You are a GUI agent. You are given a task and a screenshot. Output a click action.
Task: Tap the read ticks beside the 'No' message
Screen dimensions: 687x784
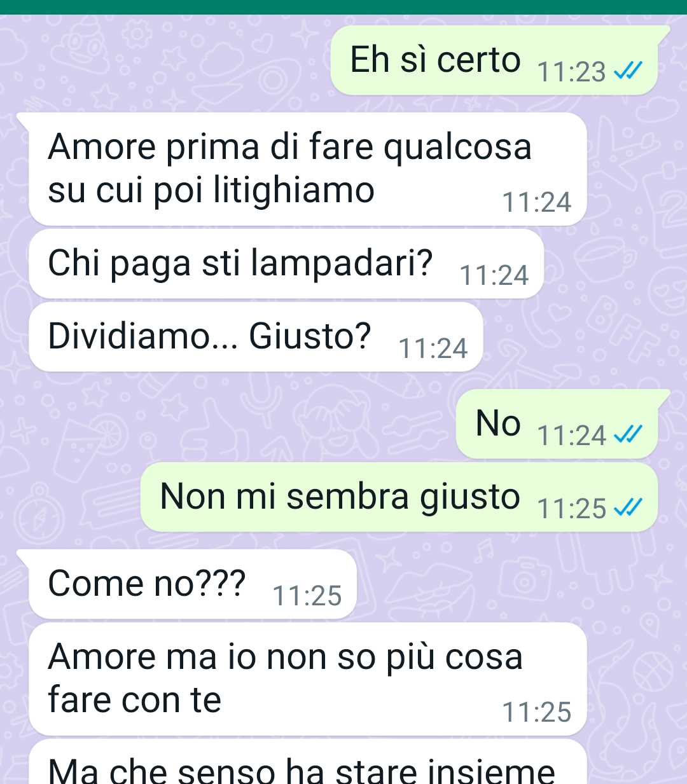click(628, 434)
